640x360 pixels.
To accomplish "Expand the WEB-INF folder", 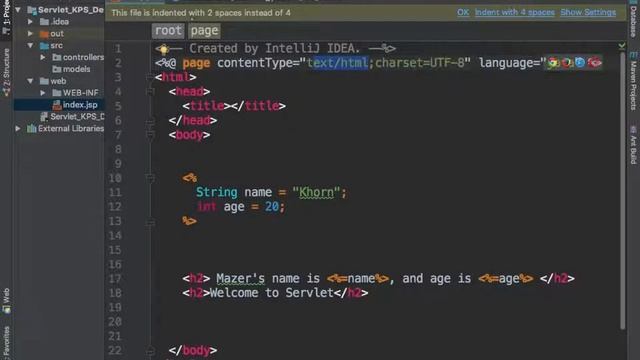I will click(x=43, y=93).
